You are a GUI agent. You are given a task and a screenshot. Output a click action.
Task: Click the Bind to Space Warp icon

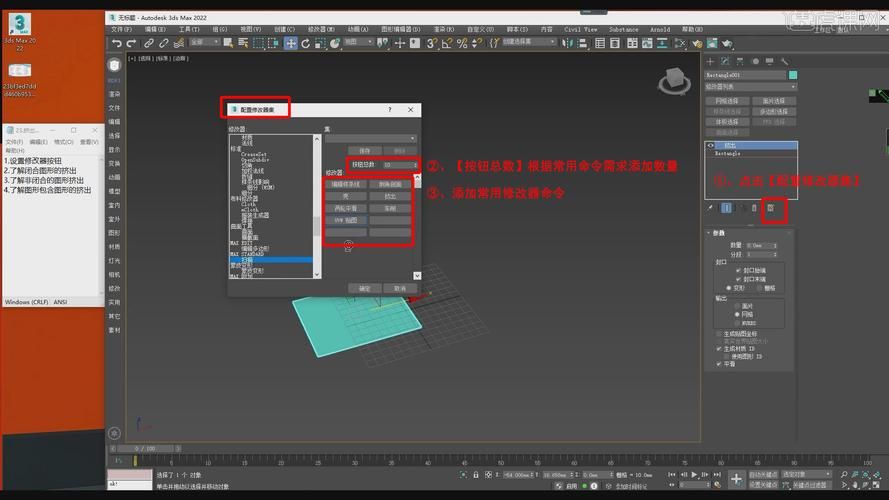click(179, 43)
